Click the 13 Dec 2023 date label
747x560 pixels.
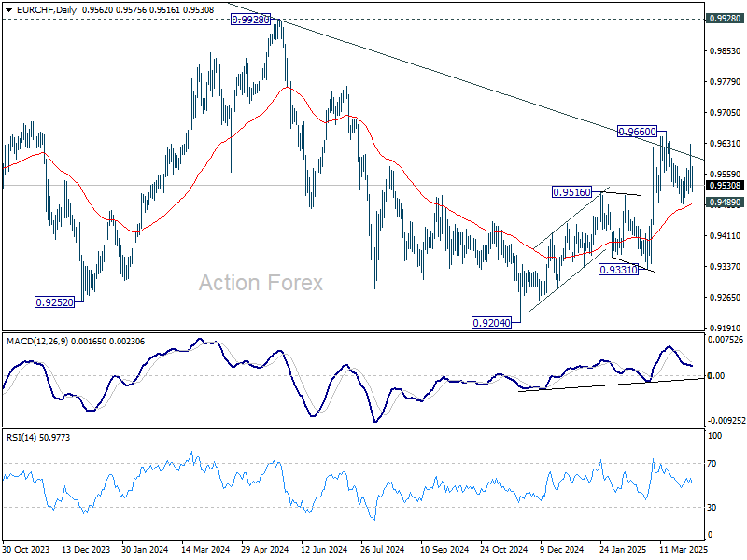coord(86,549)
